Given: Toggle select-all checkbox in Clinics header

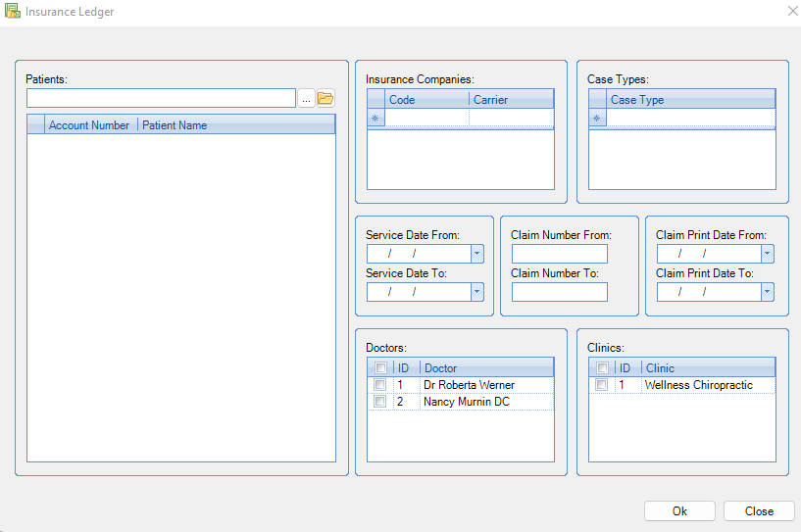Looking at the screenshot, I should (x=602, y=368).
